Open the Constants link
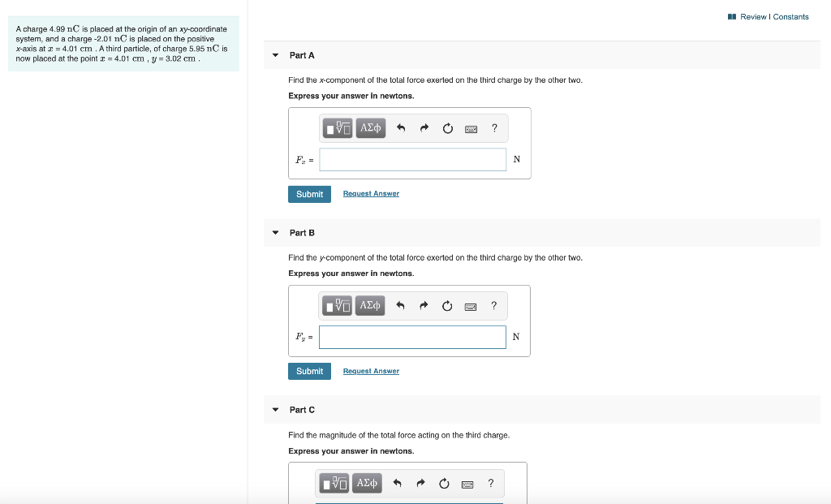831x504 pixels. 790,17
